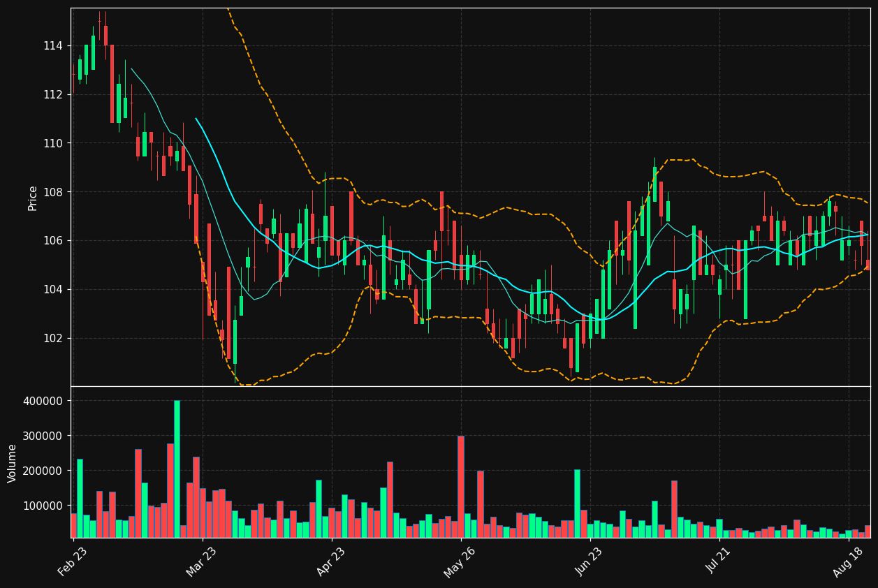Click the 102 price tick label
Screen dimensions: 878x588
pyautogui.click(x=53, y=339)
